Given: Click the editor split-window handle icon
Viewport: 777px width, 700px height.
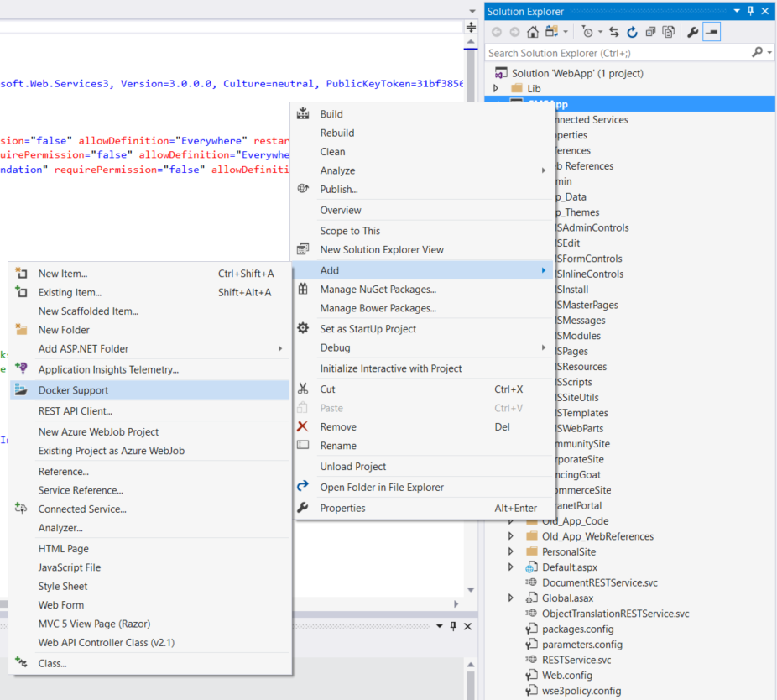Looking at the screenshot, I should [472, 27].
